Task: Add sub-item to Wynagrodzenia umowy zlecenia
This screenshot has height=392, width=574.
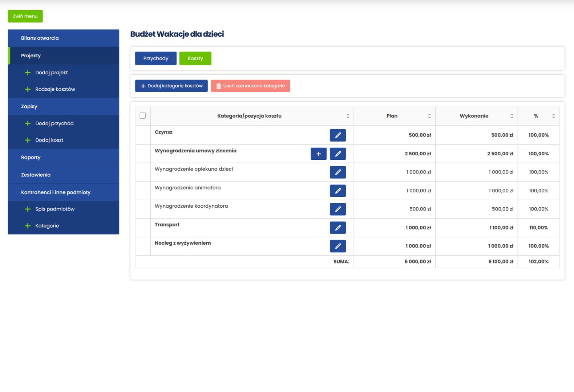Action: (318, 154)
